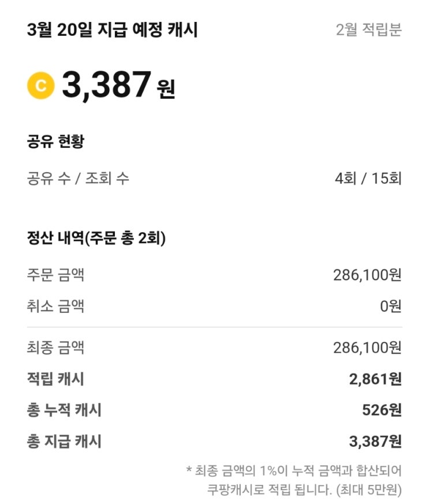Select the 3월 20일 지급 예정 캐시 title
This screenshot has height=504, width=429.
pyautogui.click(x=113, y=30)
